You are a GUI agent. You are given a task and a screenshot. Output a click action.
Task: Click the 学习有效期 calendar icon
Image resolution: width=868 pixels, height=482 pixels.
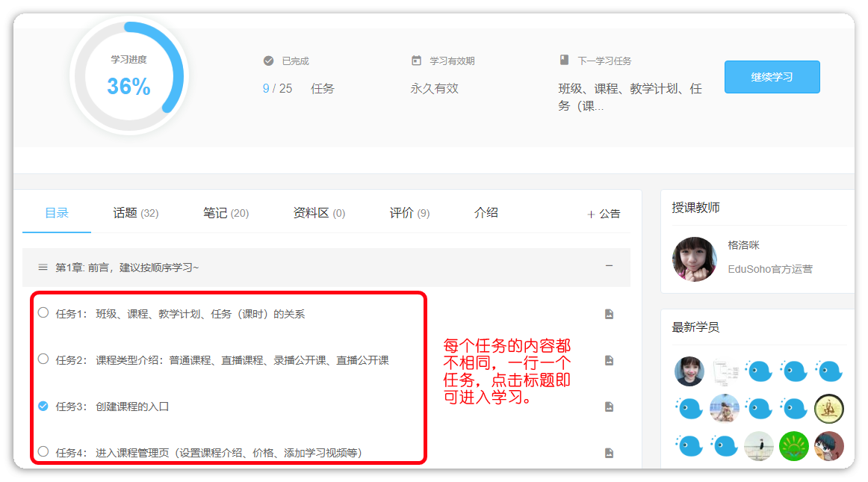pos(416,61)
